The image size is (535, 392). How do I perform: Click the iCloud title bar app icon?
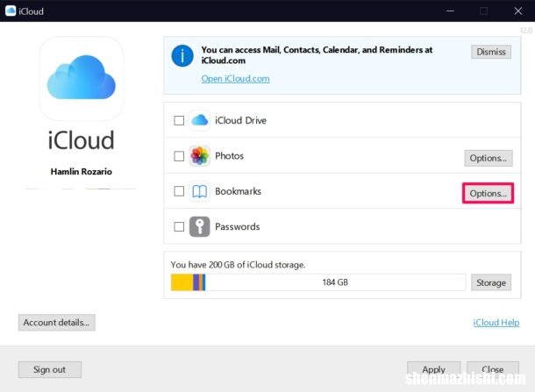[x=11, y=11]
